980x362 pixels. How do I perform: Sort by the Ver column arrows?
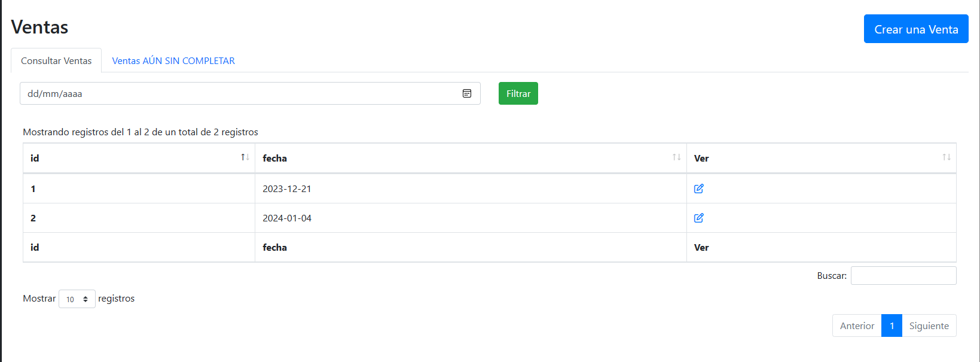pos(947,157)
